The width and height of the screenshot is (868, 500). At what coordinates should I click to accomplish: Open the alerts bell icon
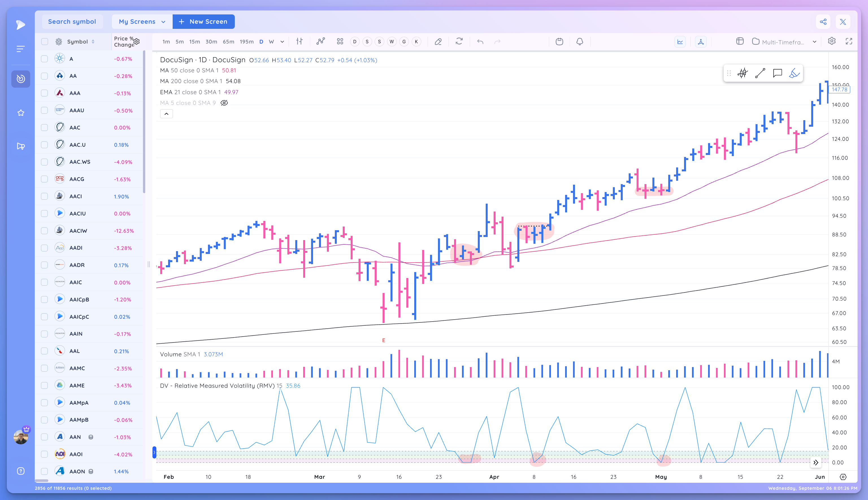coord(580,41)
